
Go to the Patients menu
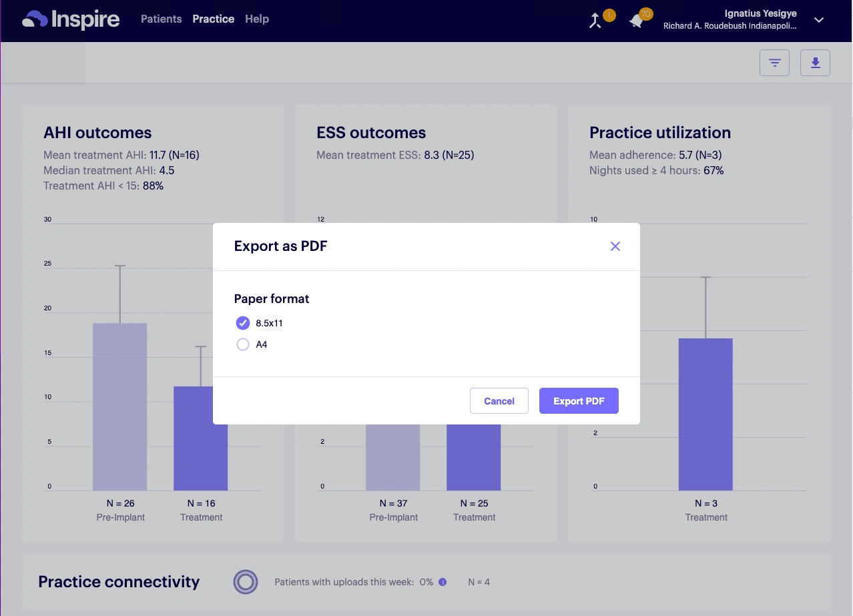(162, 19)
